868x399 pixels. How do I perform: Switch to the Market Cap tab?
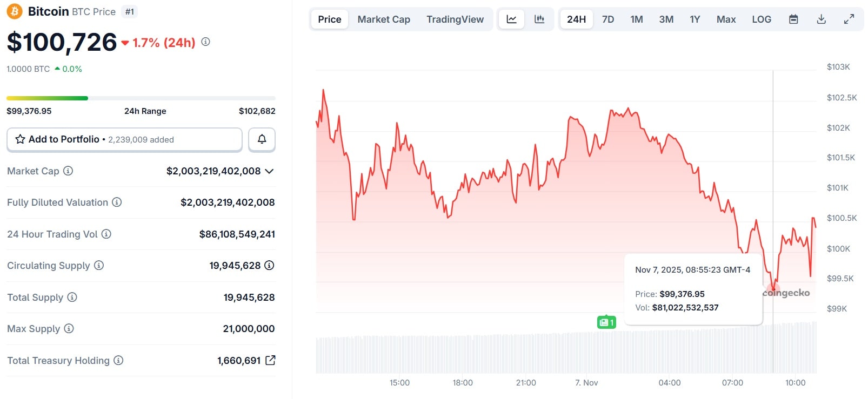click(384, 19)
